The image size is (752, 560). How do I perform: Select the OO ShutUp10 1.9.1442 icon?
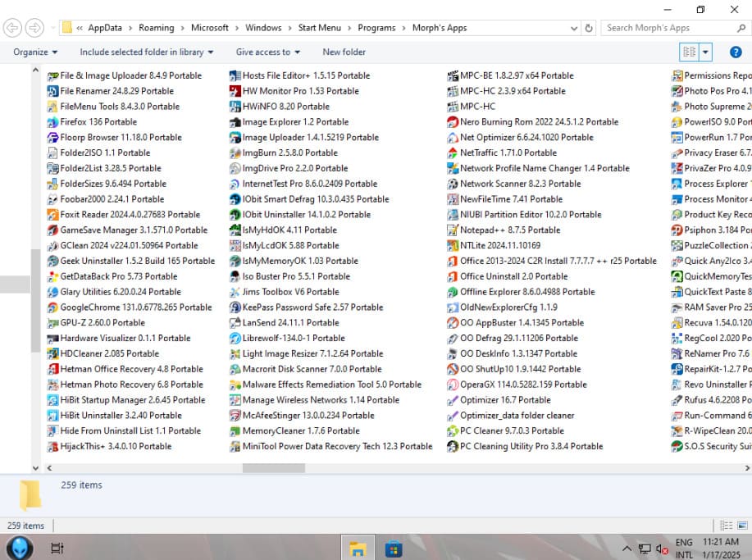[453, 369]
